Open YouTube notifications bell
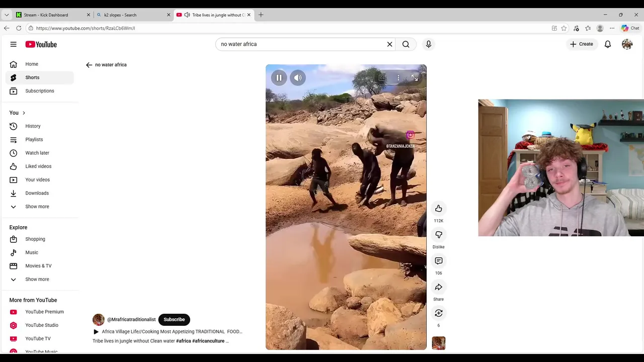 (x=608, y=44)
